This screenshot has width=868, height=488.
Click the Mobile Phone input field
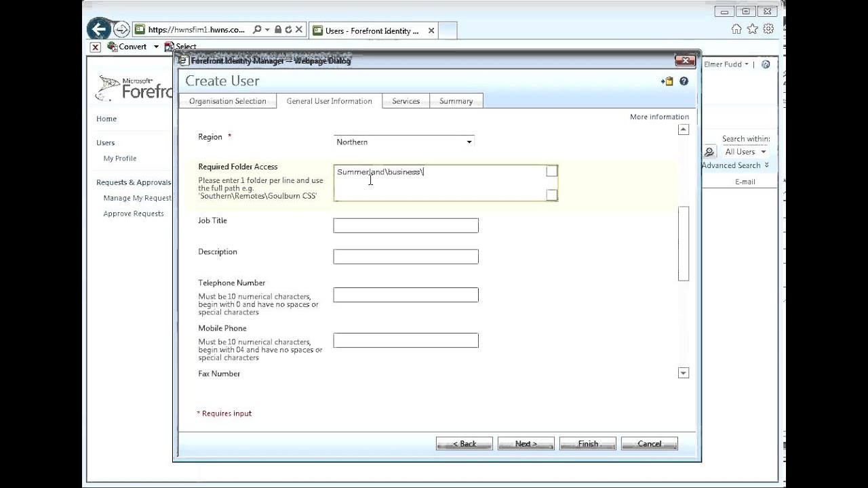[x=406, y=340]
